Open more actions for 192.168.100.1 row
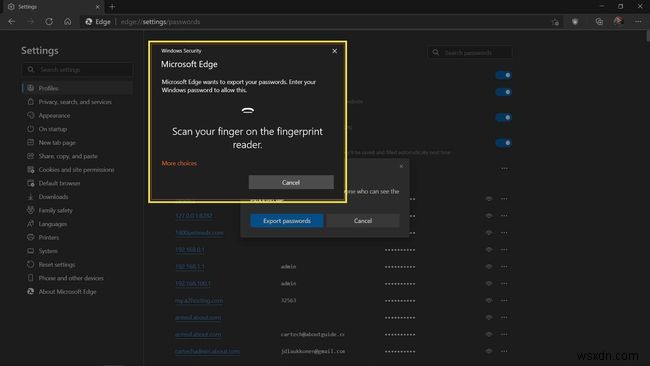650x366 pixels. (x=504, y=284)
